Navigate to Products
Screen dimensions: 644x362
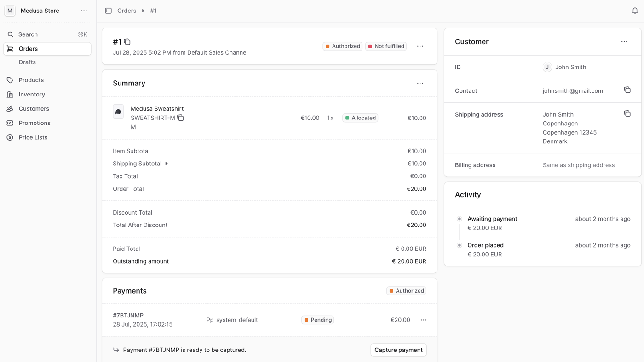47,80
